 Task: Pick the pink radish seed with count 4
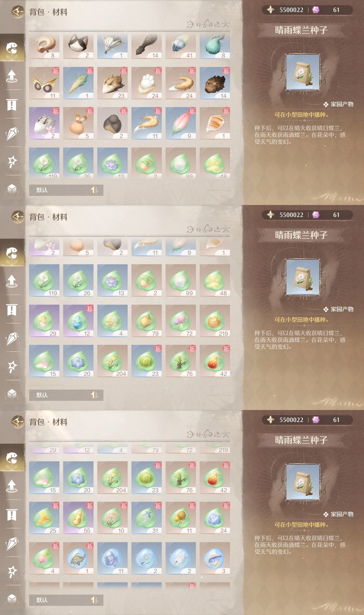[44, 558]
